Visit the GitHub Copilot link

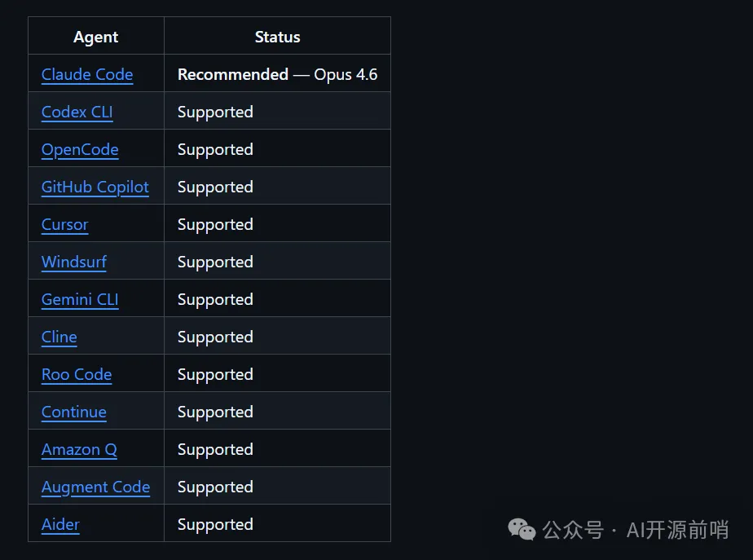[x=95, y=187]
